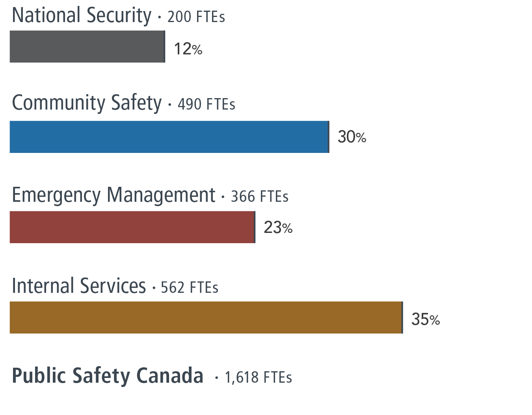
Task: Click the 12% value label
Action: 188,49
